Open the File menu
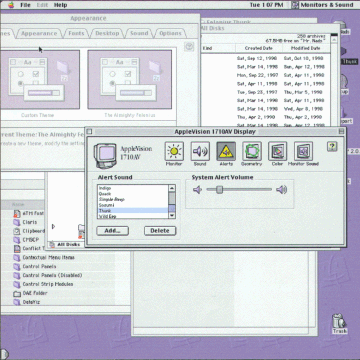The width and height of the screenshot is (360, 360). coord(25,5)
